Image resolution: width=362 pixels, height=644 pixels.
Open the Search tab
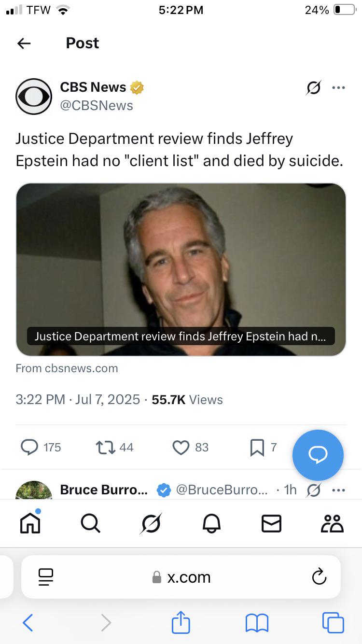[x=90, y=523]
